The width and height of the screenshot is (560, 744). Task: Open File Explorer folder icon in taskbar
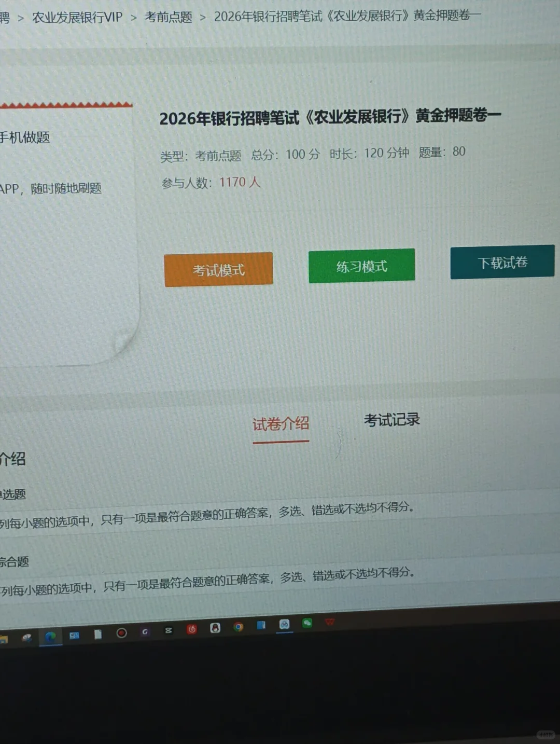point(3,639)
